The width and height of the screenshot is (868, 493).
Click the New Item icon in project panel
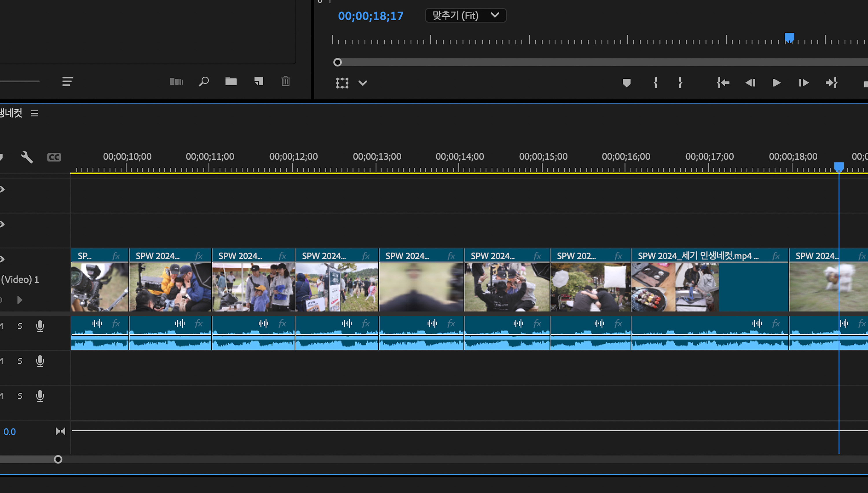[259, 81]
